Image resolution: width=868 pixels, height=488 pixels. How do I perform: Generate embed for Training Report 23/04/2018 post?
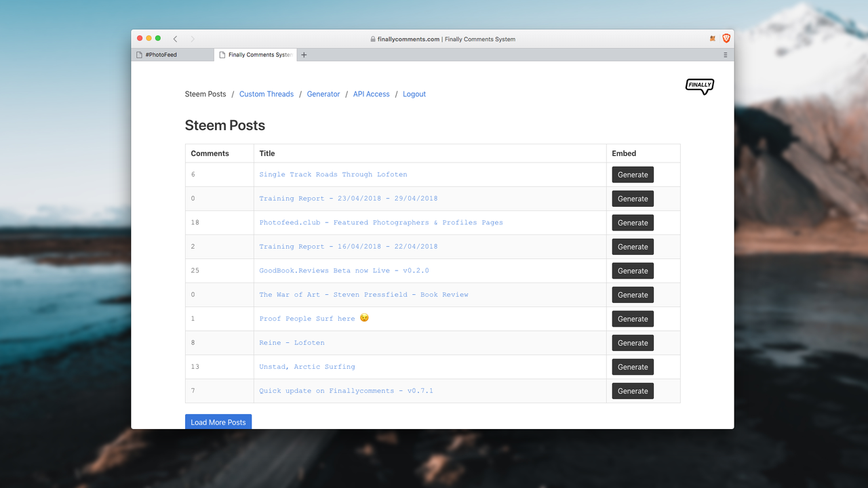tap(633, 199)
